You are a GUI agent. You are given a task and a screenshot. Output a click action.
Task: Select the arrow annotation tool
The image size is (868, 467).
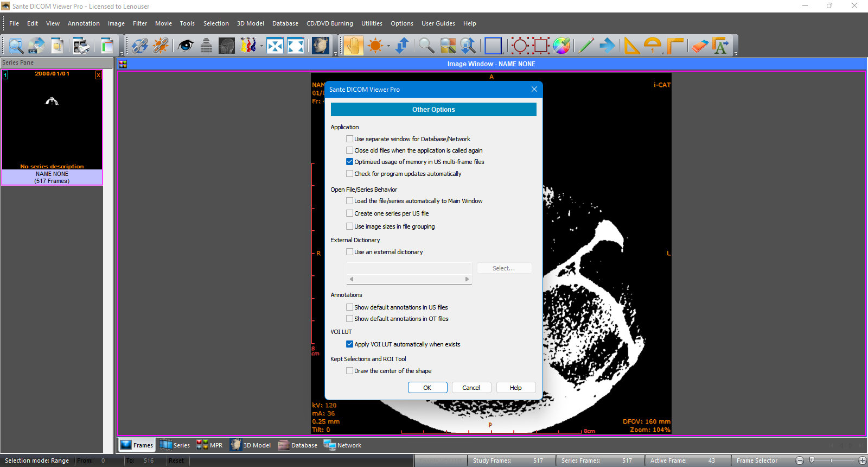coord(607,46)
